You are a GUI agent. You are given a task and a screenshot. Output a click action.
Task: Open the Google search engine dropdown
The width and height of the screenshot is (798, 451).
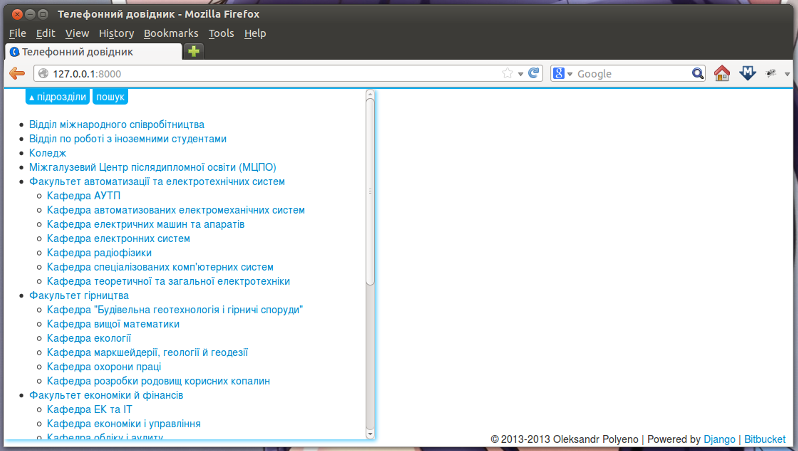pos(562,74)
